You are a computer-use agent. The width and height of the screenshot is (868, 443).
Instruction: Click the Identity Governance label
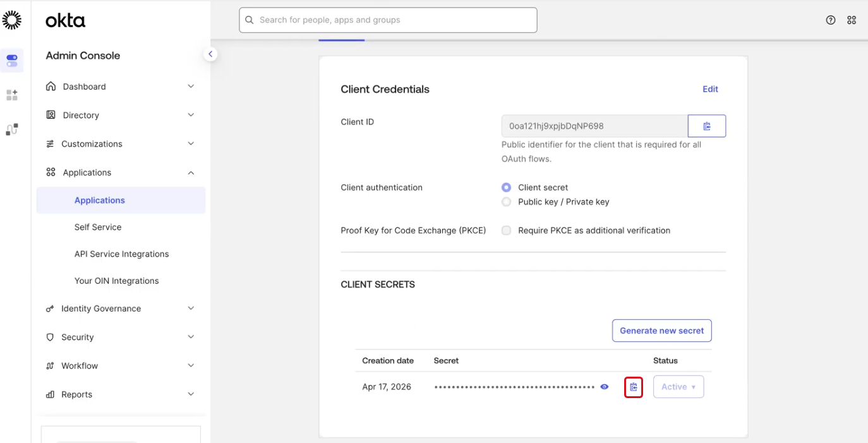pyautogui.click(x=101, y=308)
